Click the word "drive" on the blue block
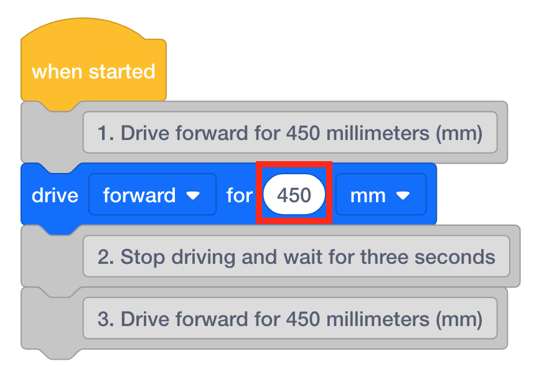549x392 pixels. coord(55,195)
